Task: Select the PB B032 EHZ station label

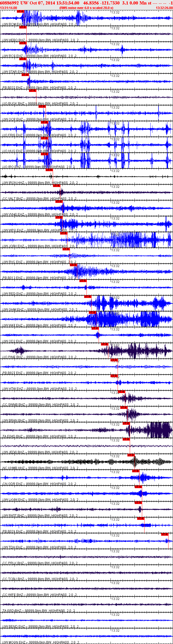Action: 13,88
